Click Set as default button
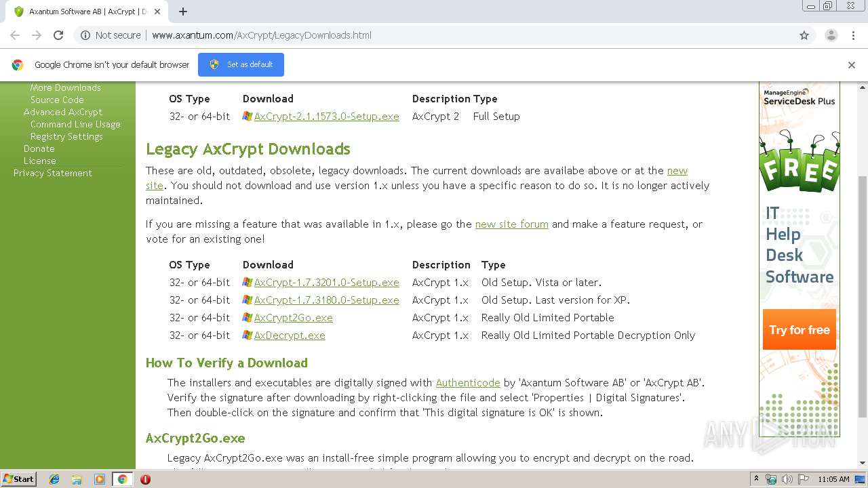 click(241, 64)
